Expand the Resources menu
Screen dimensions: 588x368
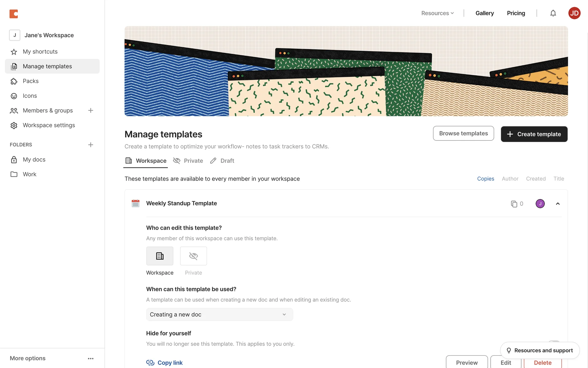click(x=437, y=13)
